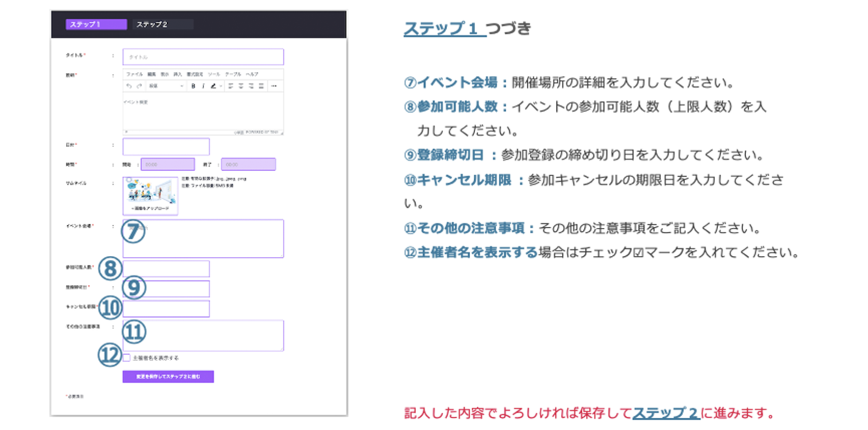Click the thumbnail image upload box

pos(150,196)
